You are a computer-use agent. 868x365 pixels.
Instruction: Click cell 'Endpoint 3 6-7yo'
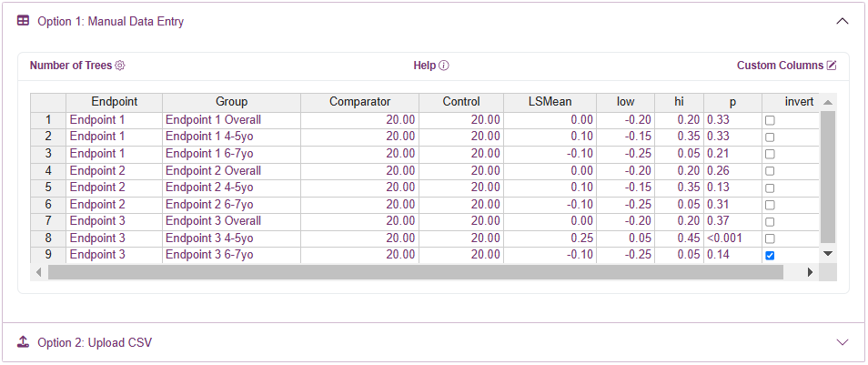tap(231, 255)
